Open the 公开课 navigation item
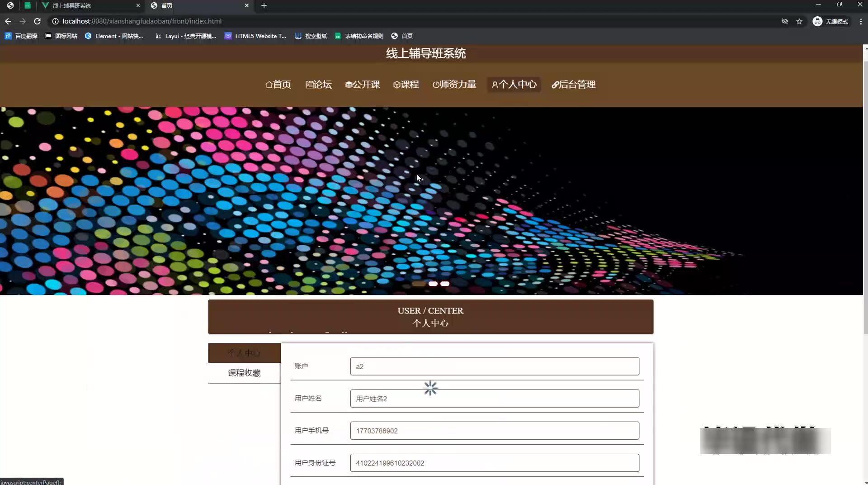Viewport: 868px width, 485px height. coord(363,85)
